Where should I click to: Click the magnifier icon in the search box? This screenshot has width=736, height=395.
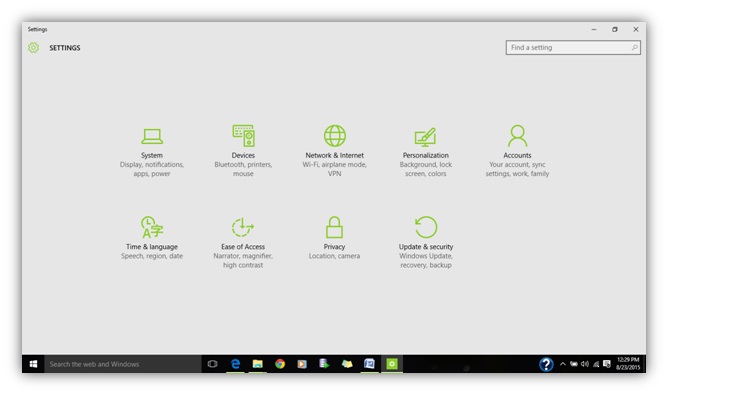click(634, 47)
